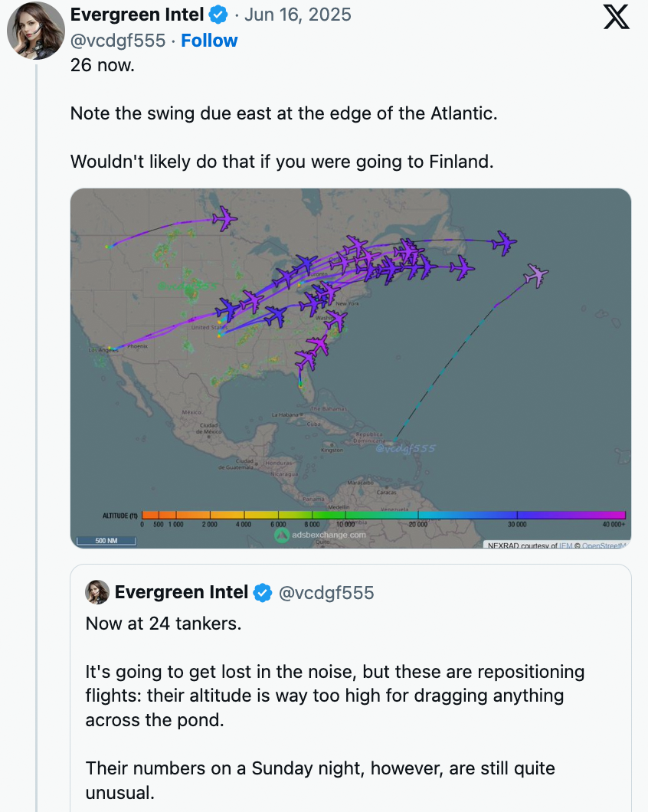
Task: Click the top Evergreen Intel display name
Action: pos(137,15)
